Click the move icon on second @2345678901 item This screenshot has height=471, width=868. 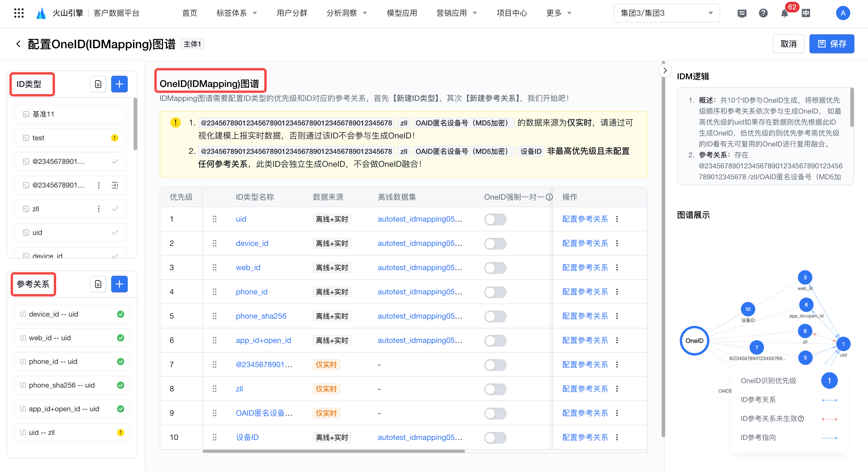(x=115, y=185)
